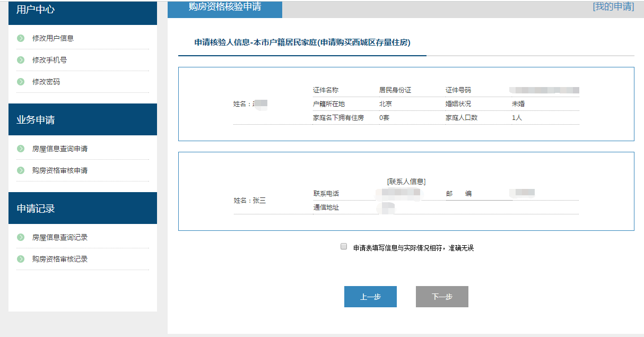Screen dimensions: 644x337
Task: Click the 用户中心 section header
Action: coord(83,12)
